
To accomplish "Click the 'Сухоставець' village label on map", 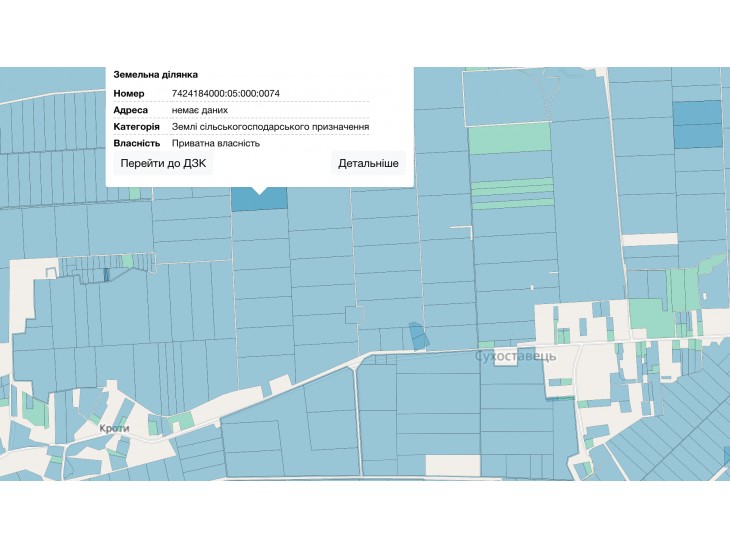I will (x=515, y=356).
